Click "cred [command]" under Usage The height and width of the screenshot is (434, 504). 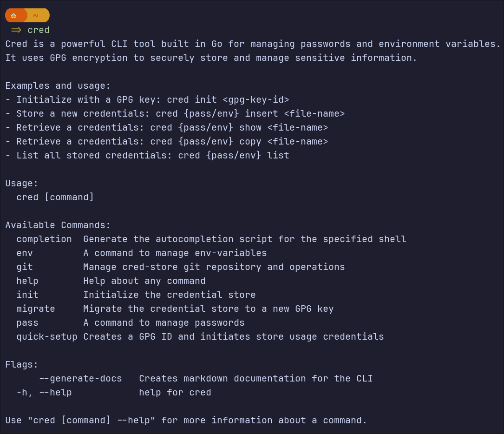55,197
